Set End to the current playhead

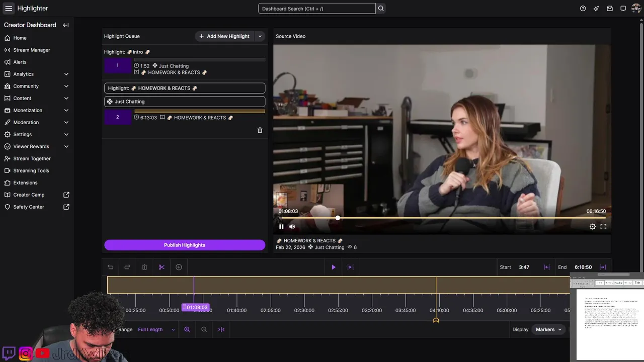(603, 267)
